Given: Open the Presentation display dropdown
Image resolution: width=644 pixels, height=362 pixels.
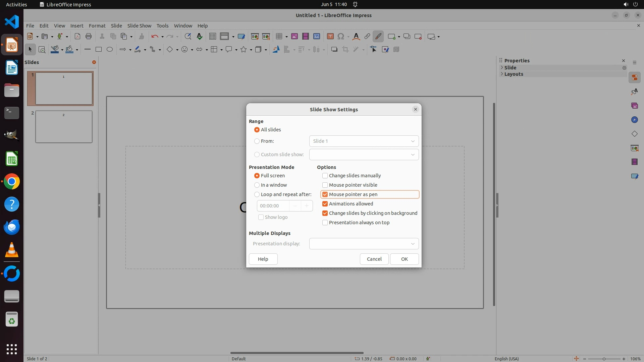Looking at the screenshot, I should pos(364,244).
